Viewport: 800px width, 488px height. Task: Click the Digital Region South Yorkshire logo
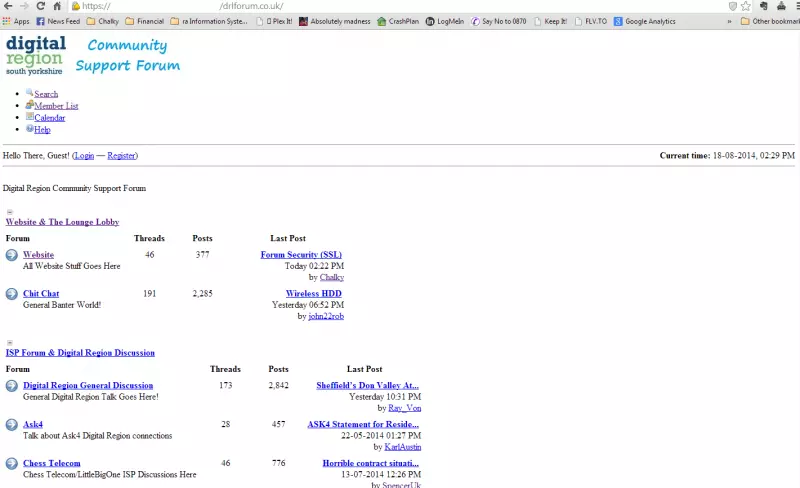click(x=36, y=55)
